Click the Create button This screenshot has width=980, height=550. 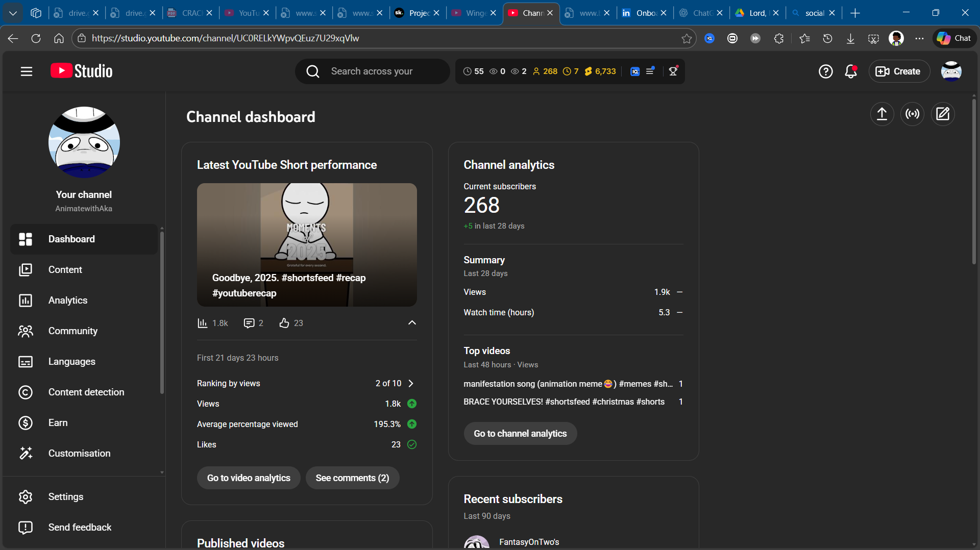pos(899,71)
